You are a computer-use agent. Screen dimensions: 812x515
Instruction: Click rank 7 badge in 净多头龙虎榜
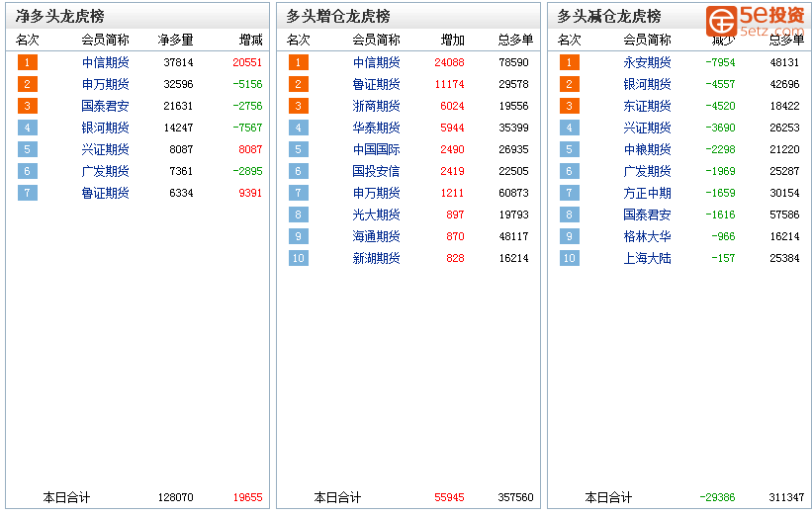tap(28, 193)
